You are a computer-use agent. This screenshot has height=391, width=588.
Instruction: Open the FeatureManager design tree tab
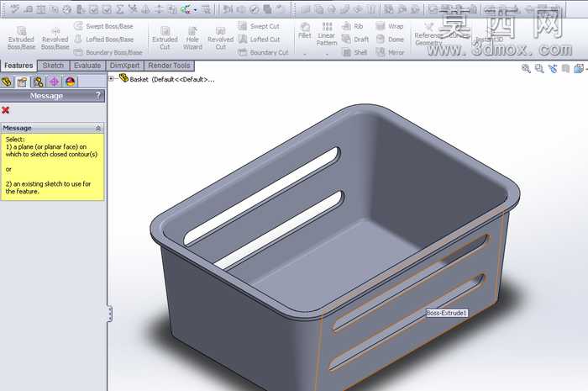click(7, 82)
